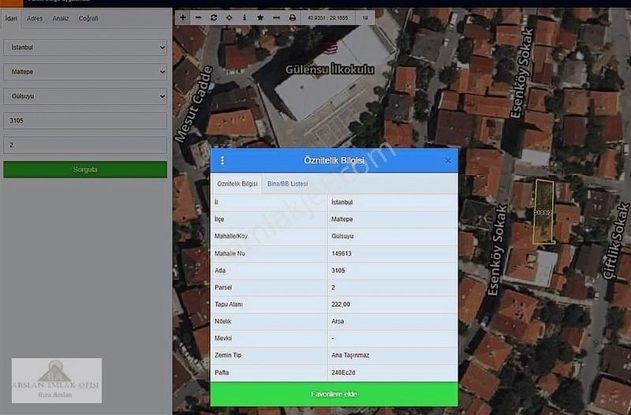Click the green Sorgula button
This screenshot has width=631, height=415.
point(85,169)
